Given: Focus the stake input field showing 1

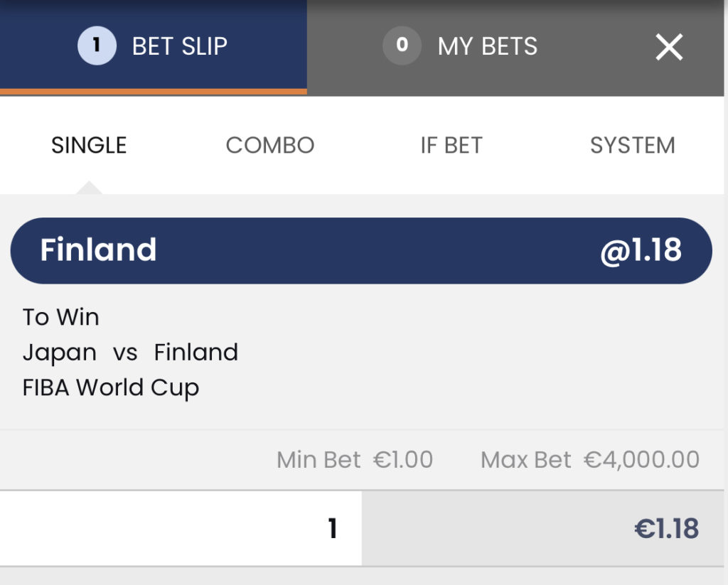Looking at the screenshot, I should tap(181, 528).
